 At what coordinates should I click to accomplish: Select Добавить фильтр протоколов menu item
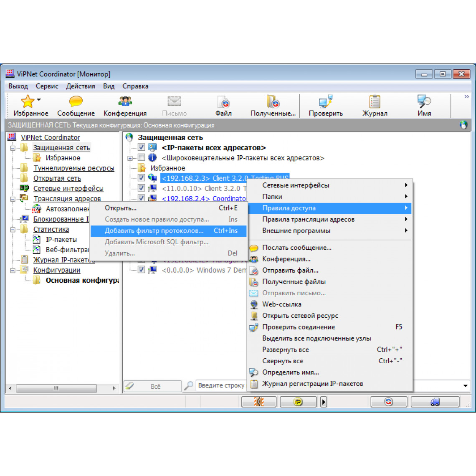[x=169, y=231]
